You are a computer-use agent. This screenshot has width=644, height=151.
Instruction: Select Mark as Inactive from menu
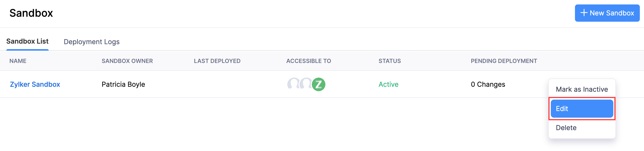pos(582,89)
